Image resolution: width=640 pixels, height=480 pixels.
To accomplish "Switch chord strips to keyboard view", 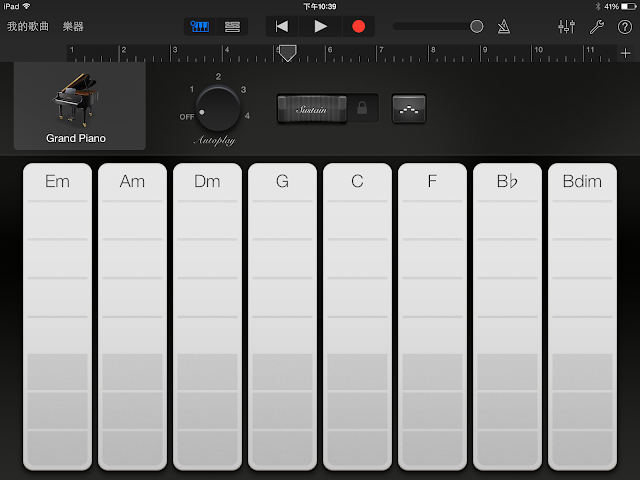I will pyautogui.click(x=409, y=109).
